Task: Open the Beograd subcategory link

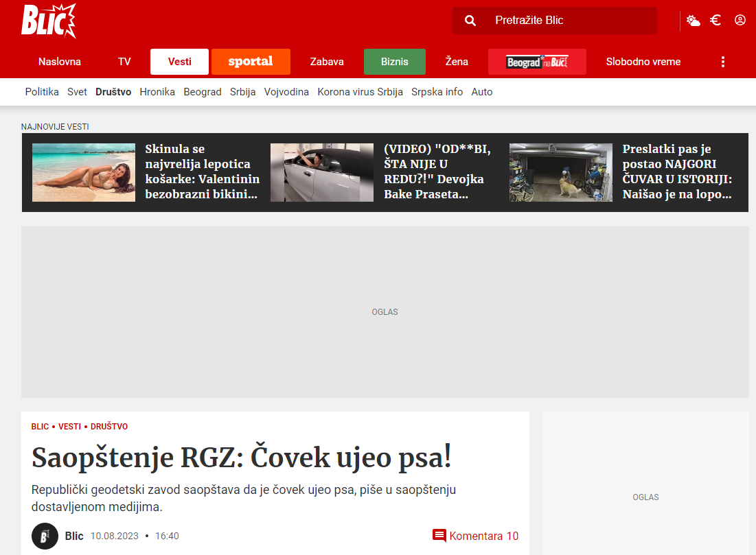Action: point(203,91)
